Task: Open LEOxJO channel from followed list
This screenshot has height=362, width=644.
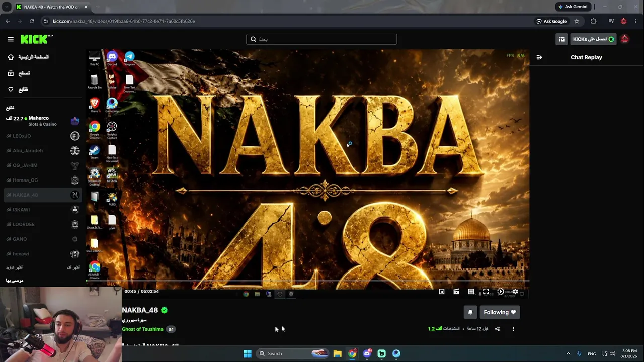Action: click(x=42, y=136)
